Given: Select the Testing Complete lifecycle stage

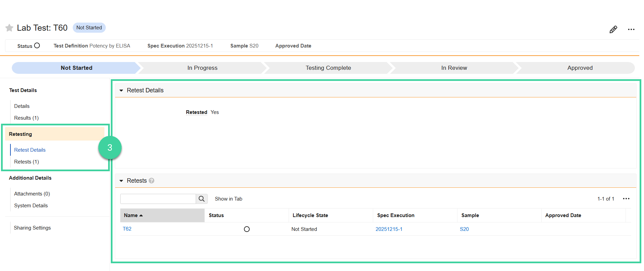Looking at the screenshot, I should 328,68.
